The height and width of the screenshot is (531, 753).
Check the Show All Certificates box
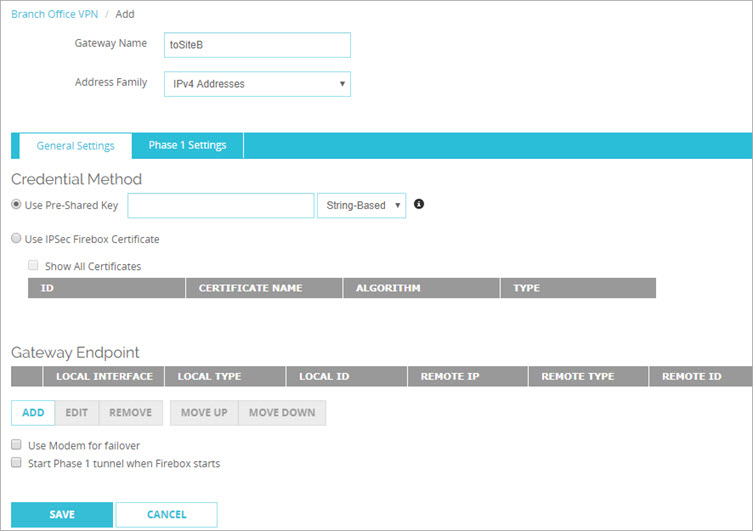tap(34, 266)
